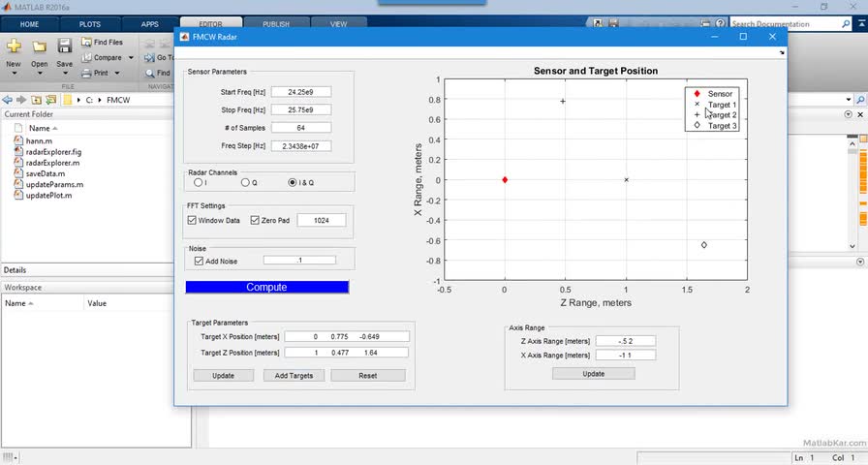The height and width of the screenshot is (465, 868).
Task: Switch to the PUBLISH tab
Action: (x=276, y=24)
